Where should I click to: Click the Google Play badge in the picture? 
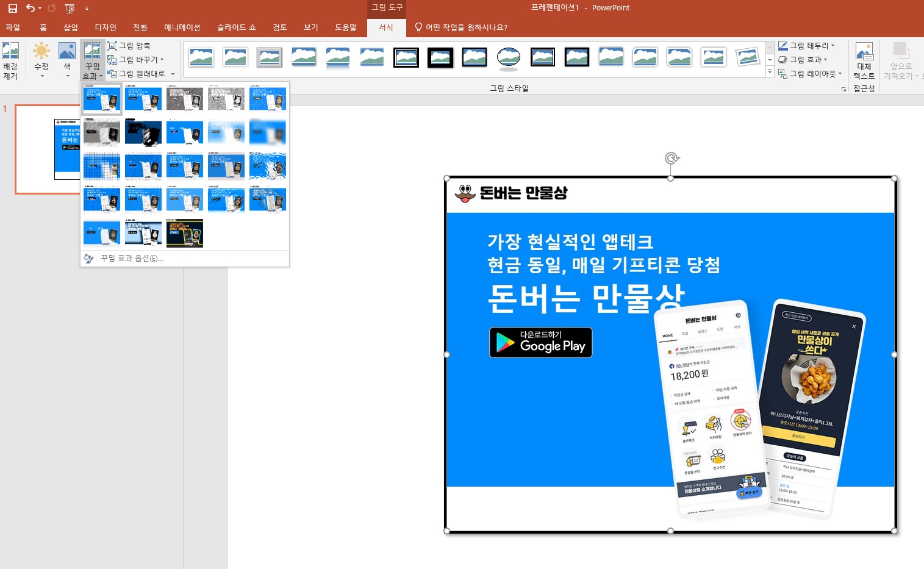point(541,343)
